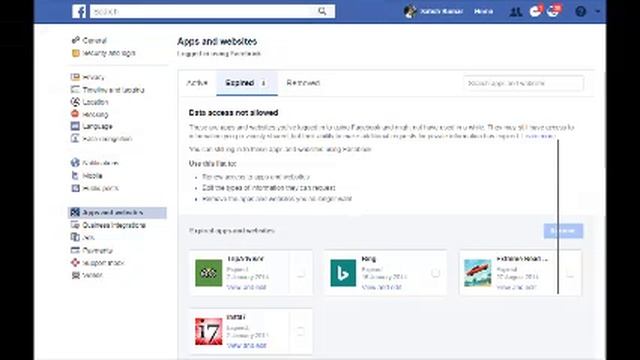Image resolution: width=640 pixels, height=360 pixels.
Task: Click the Location icon in the sidebar
Action: [75, 102]
